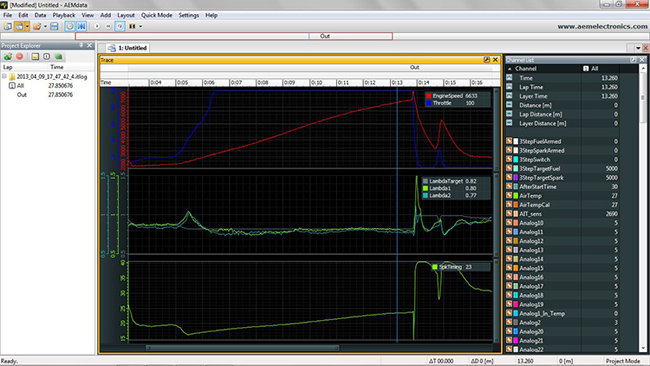
Task: Click the blue Throttle legend swatch
Action: pyautogui.click(x=429, y=103)
